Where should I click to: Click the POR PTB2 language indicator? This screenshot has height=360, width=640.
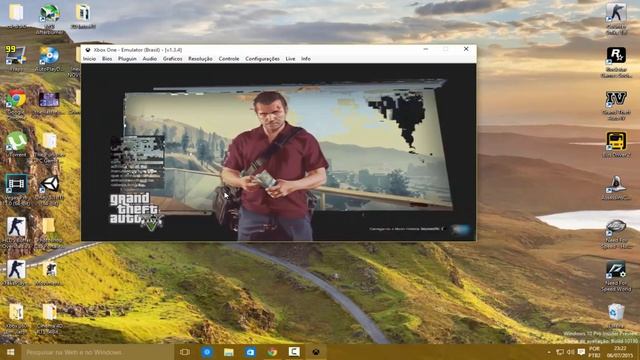tap(595, 352)
